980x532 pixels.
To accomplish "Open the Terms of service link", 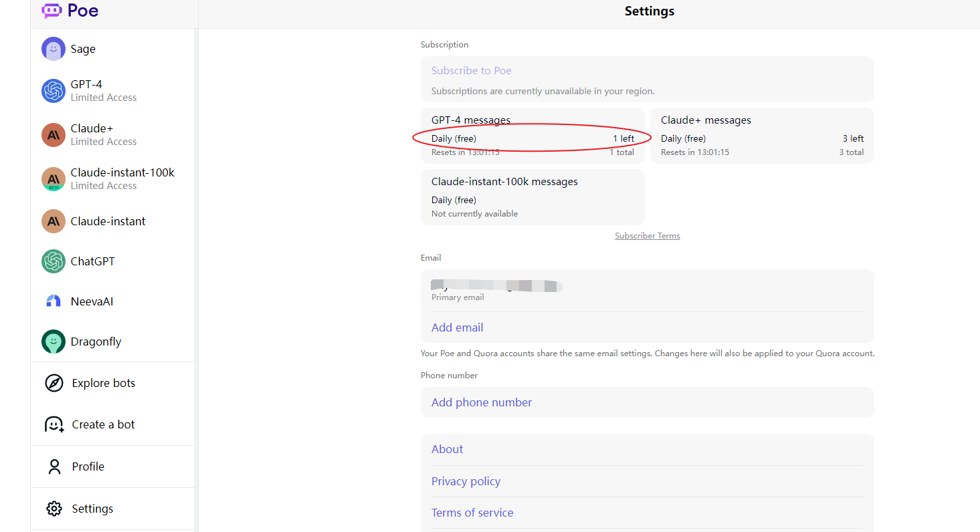I will 472,513.
